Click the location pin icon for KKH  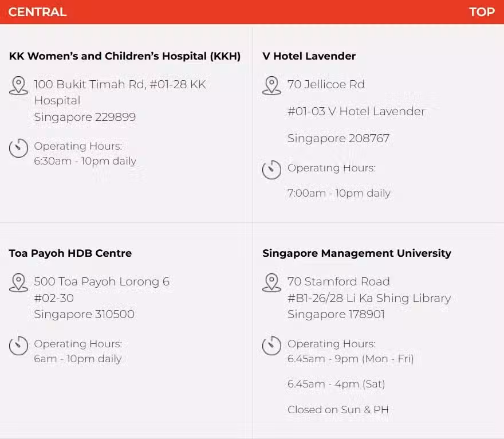click(19, 85)
